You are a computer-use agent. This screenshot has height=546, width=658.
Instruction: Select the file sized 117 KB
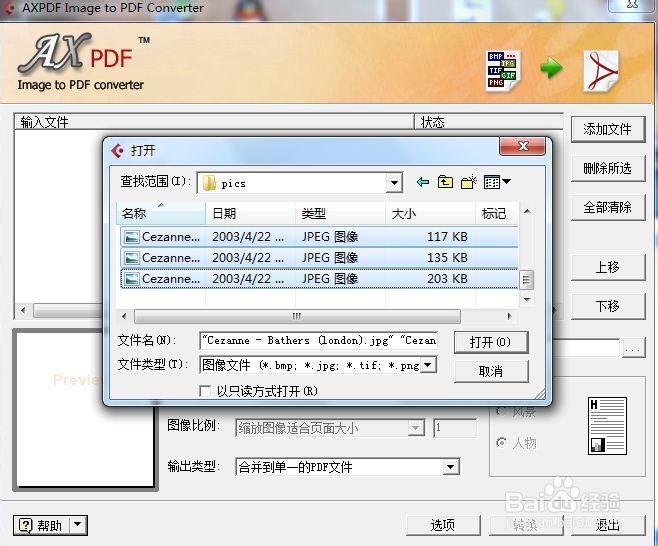[319, 237]
